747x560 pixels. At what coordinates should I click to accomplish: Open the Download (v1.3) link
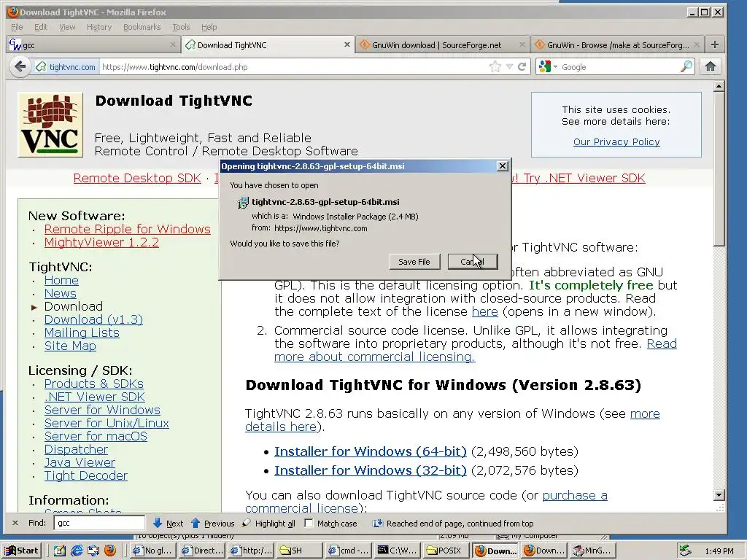(x=93, y=319)
